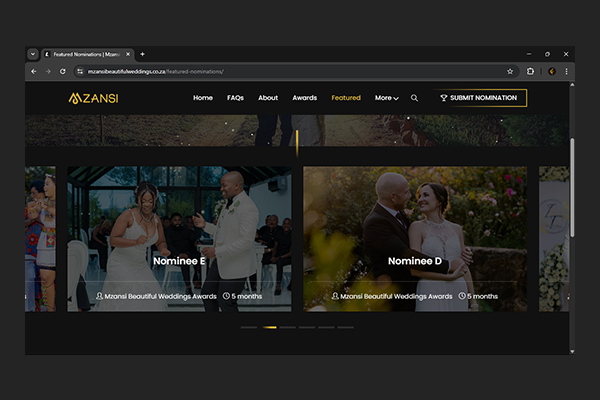Open site search magnifier icon
Image resolution: width=600 pixels, height=400 pixels.
[x=414, y=98]
